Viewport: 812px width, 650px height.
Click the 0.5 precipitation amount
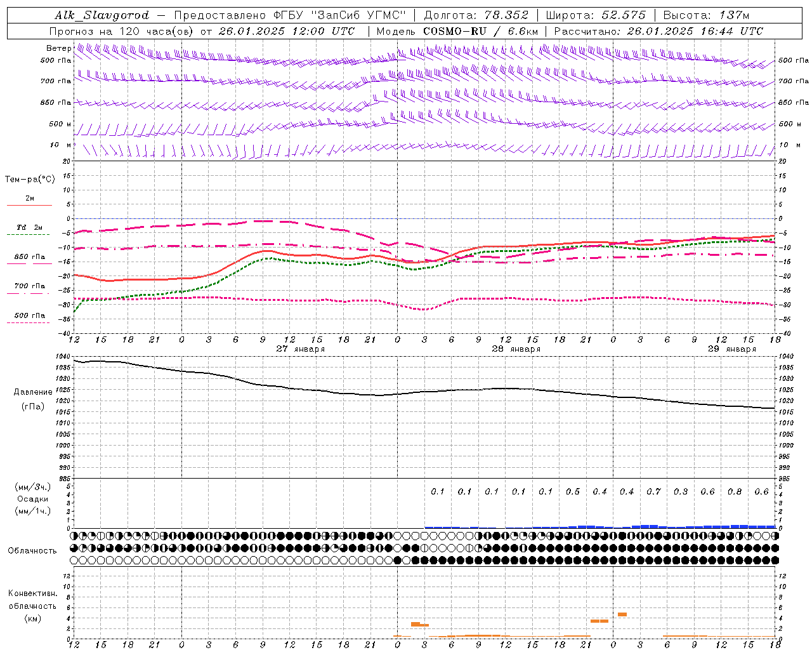click(573, 491)
